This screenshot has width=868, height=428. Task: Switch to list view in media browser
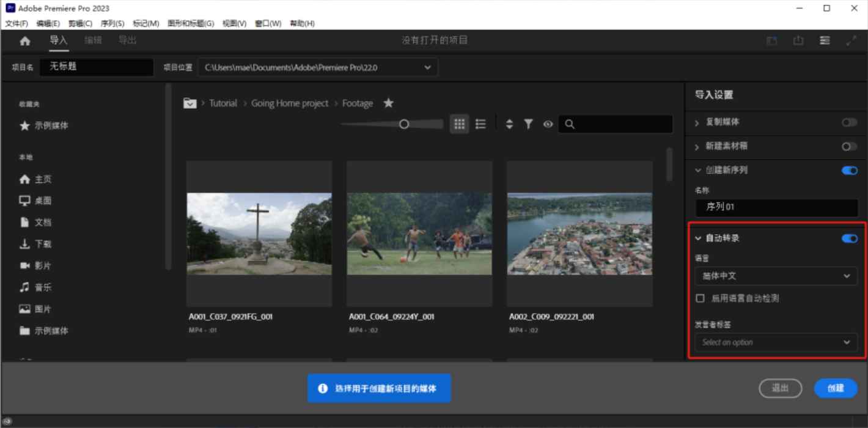point(480,124)
